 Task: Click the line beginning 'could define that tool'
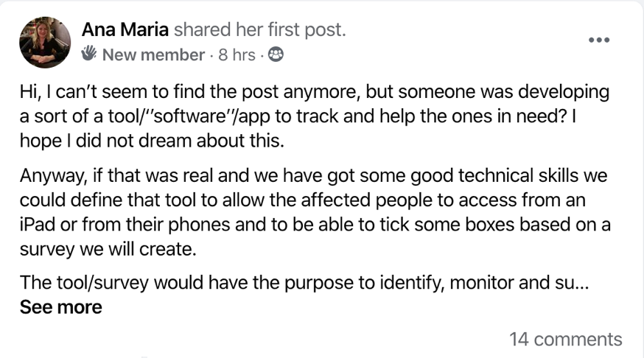click(303, 200)
